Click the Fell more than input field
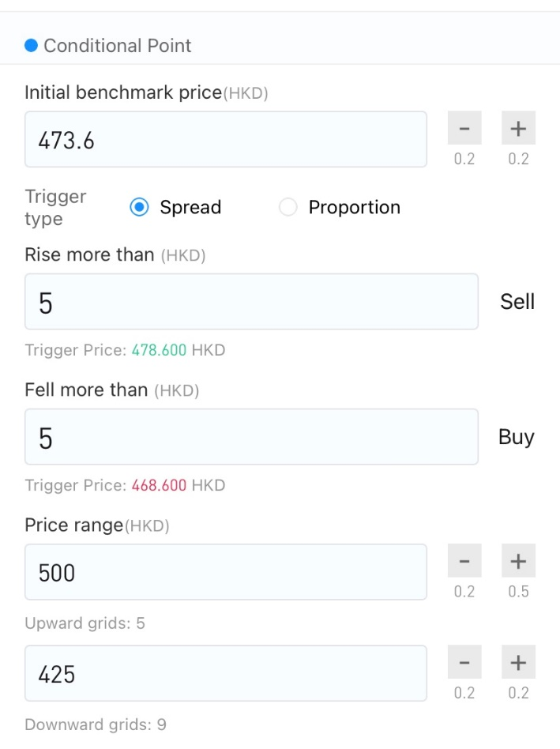The width and height of the screenshot is (560, 749). pyautogui.click(x=252, y=437)
